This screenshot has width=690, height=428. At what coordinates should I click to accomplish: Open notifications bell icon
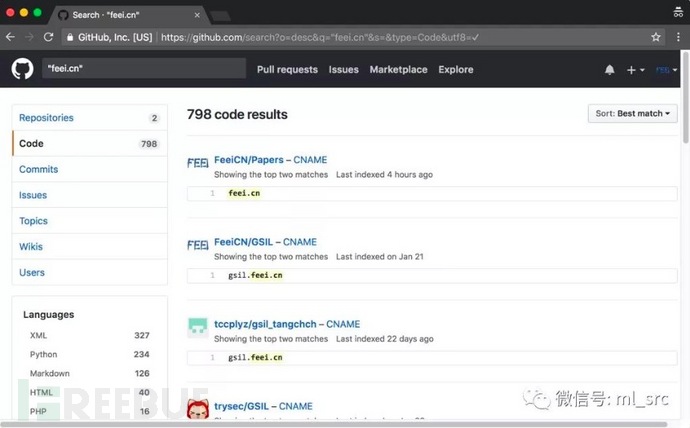click(x=609, y=70)
